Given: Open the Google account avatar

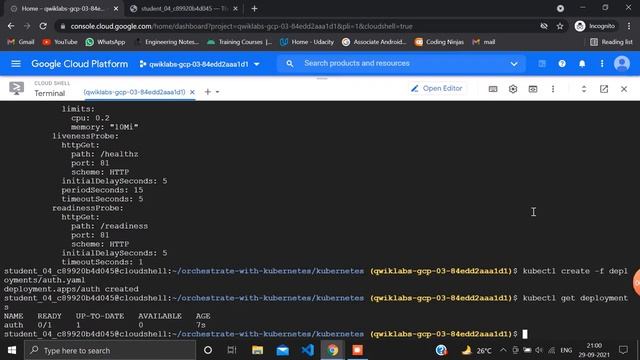Looking at the screenshot, I should coord(622,64).
